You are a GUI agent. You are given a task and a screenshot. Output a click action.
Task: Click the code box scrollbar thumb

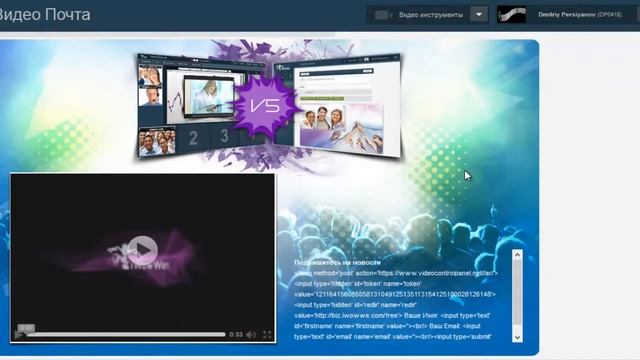(517, 293)
